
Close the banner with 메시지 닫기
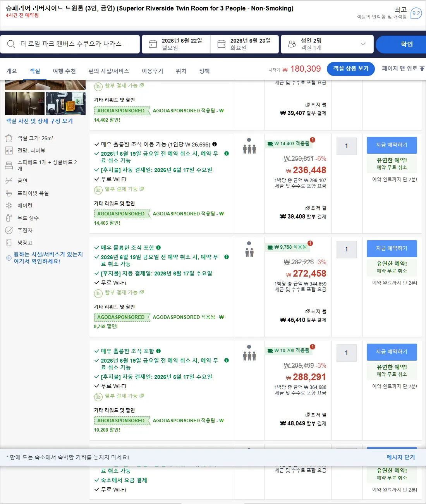click(400, 458)
